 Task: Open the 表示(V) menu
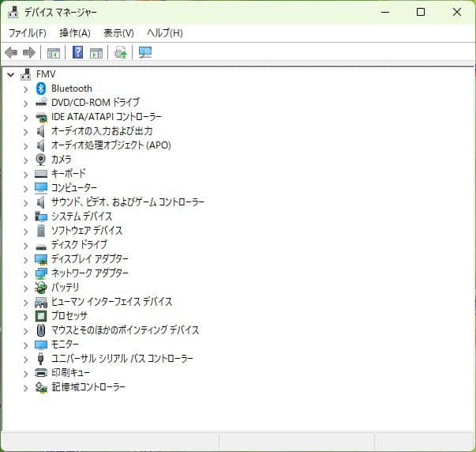(x=118, y=33)
